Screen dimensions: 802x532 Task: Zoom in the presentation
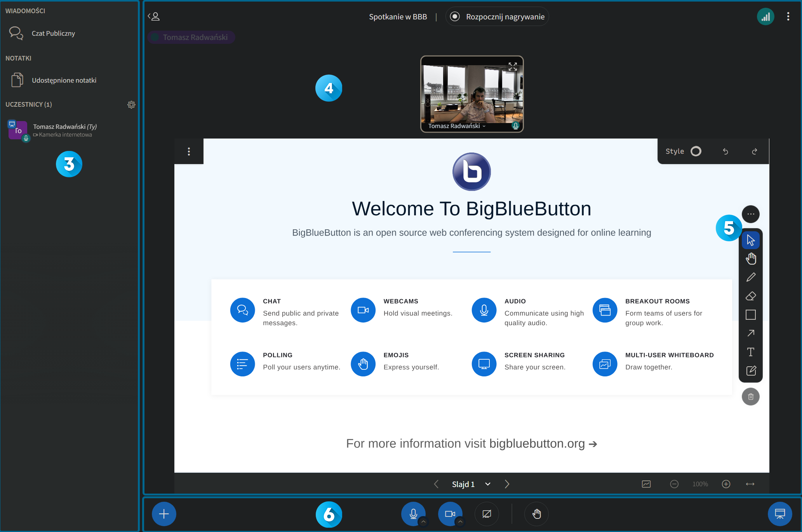tap(726, 484)
